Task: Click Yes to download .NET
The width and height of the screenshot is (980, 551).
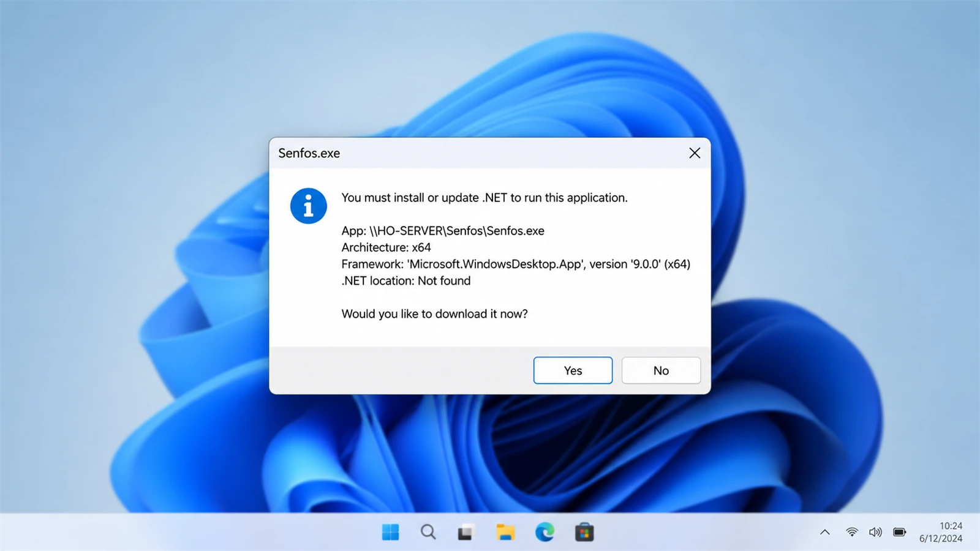Action: pos(573,370)
